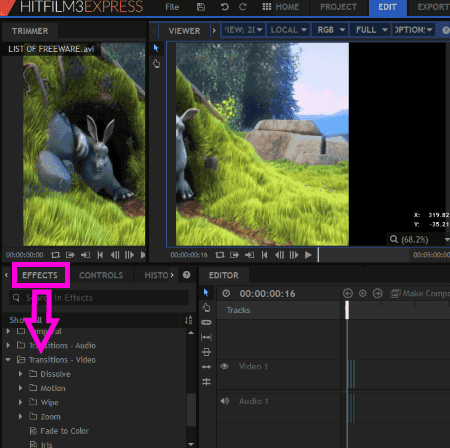The height and width of the screenshot is (448, 450).
Task: Click the sort effects icon beside Show All
Action: coord(189,320)
